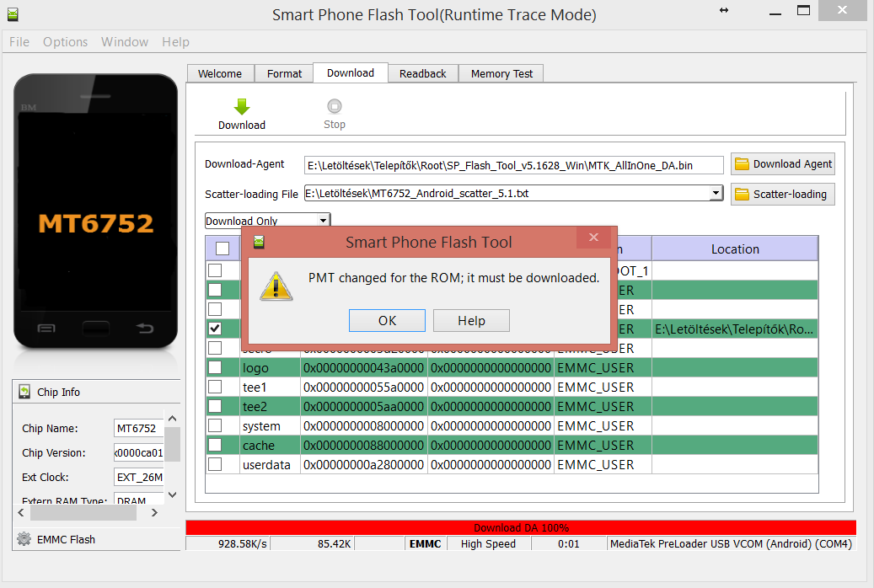Click the Chip Info vertical scrollbar thumb
Screen dimensions: 874x588
coord(172,444)
